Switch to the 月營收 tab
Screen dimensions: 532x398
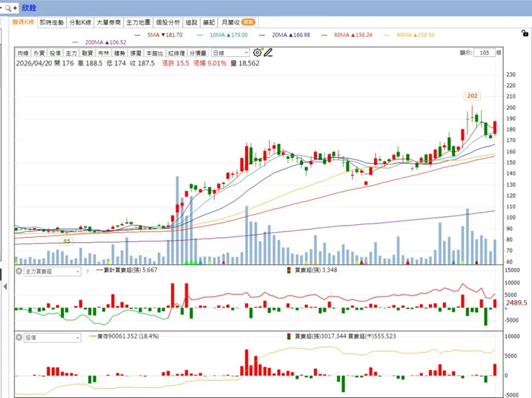coord(238,22)
